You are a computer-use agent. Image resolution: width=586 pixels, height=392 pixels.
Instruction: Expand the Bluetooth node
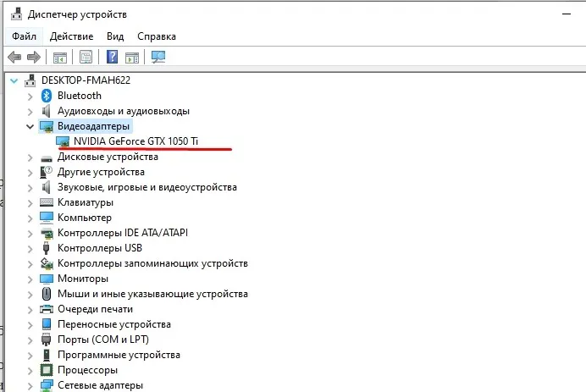point(30,96)
